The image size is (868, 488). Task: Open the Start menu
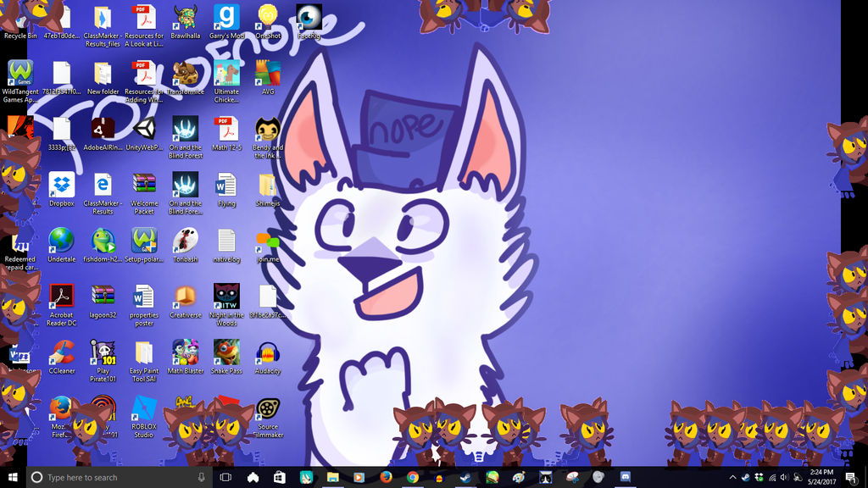(x=13, y=477)
